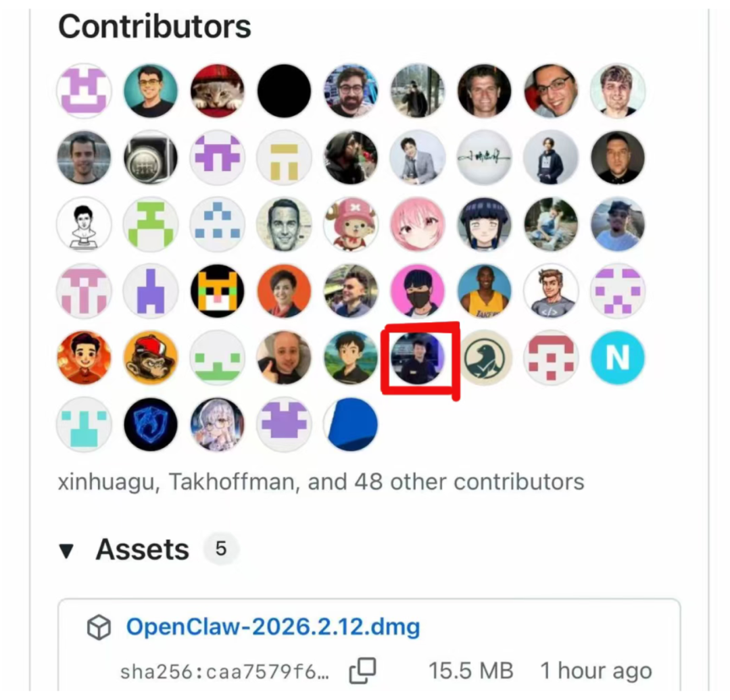Click the Assets count badge showing 5
The image size is (730, 700).
pyautogui.click(x=221, y=549)
